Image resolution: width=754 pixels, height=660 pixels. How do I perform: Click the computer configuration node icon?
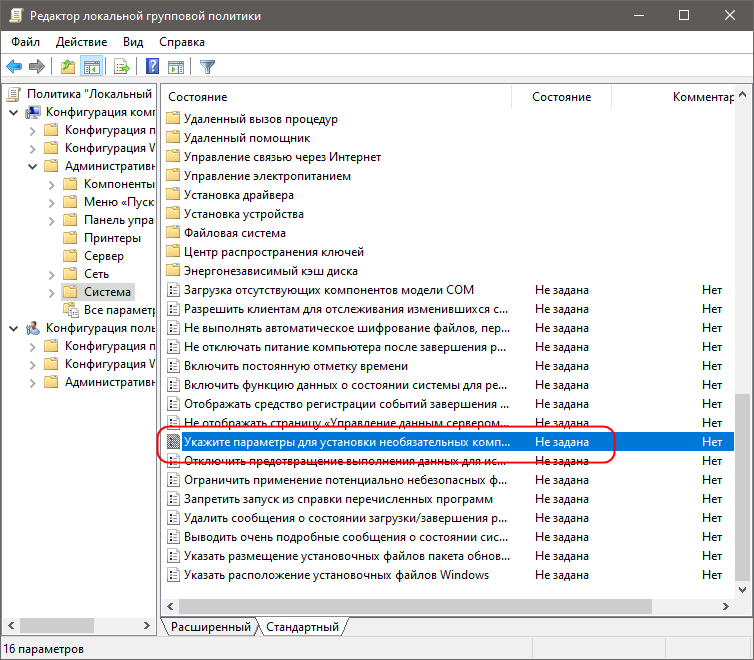pyautogui.click(x=33, y=112)
